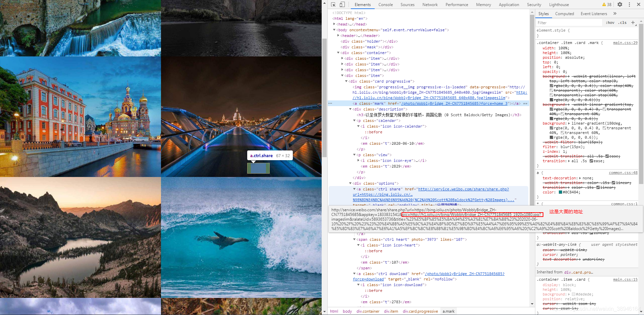Viewport: 644px width, 315px height.
Task: Click the St. Petersburg cathedral photo thumbnail
Action: click(80, 117)
